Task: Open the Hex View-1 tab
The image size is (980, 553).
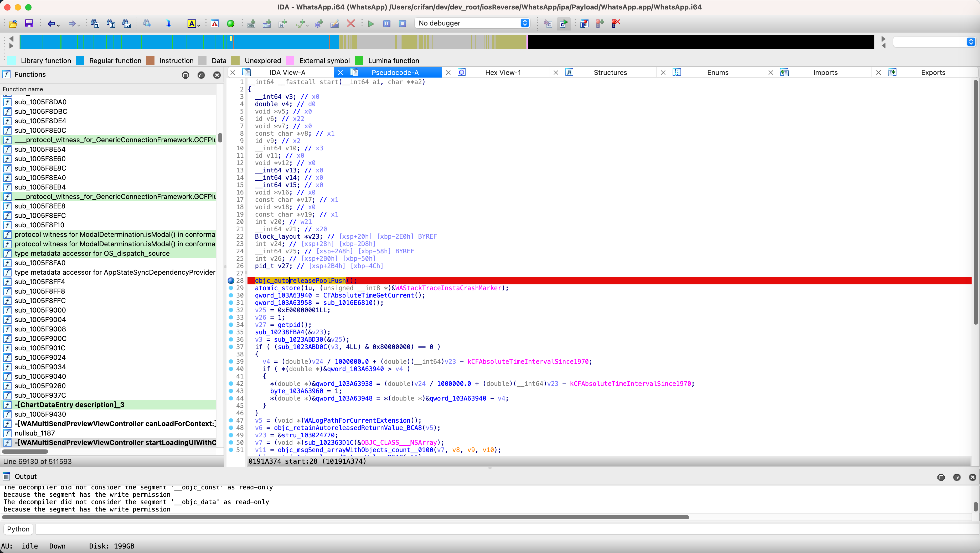Action: pos(503,72)
